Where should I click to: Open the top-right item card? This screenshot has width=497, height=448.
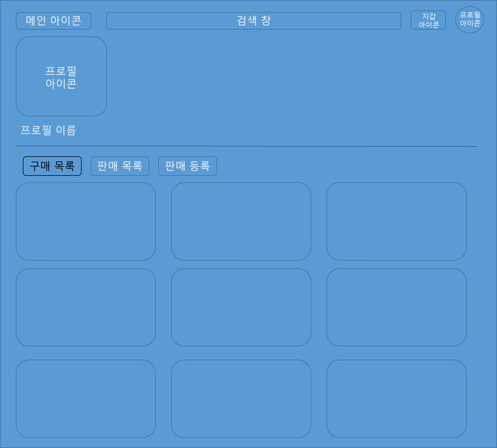[x=397, y=221]
